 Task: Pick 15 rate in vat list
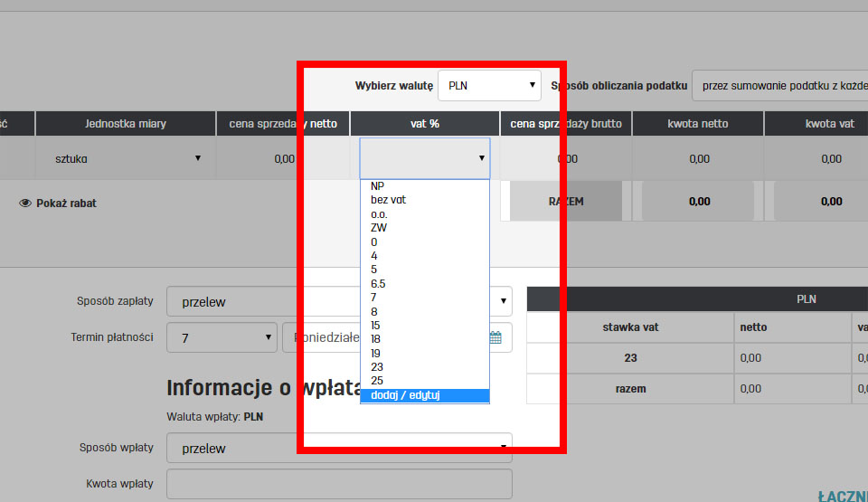(425, 326)
